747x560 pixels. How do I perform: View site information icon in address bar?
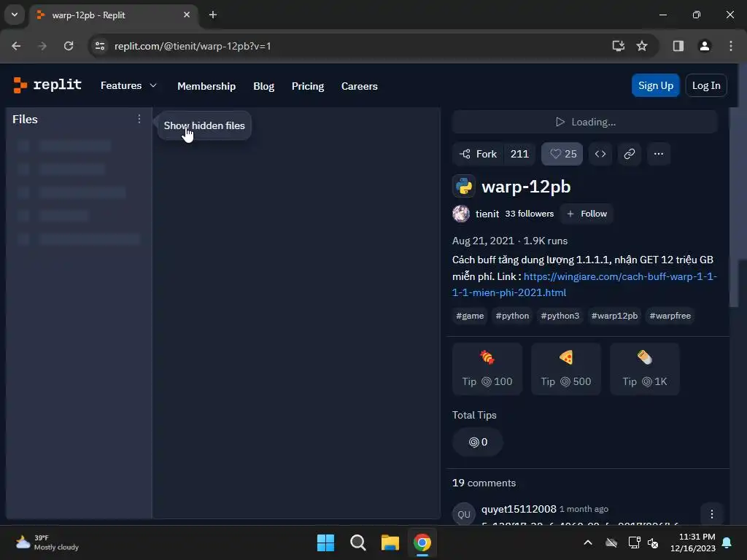coord(100,46)
